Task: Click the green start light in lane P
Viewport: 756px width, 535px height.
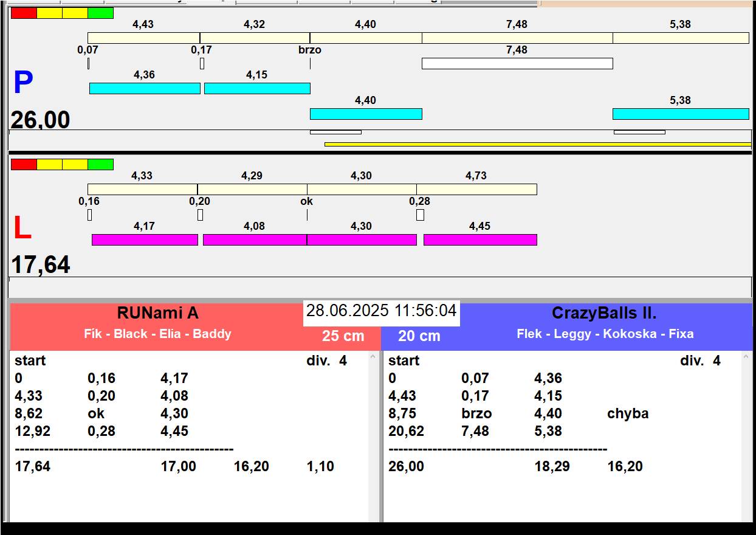Action: pyautogui.click(x=100, y=13)
